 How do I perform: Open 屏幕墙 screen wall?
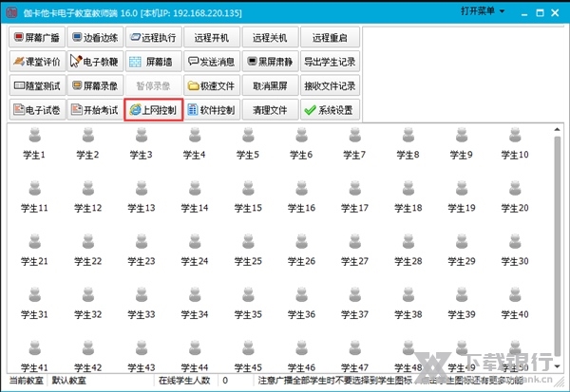pyautogui.click(x=153, y=62)
